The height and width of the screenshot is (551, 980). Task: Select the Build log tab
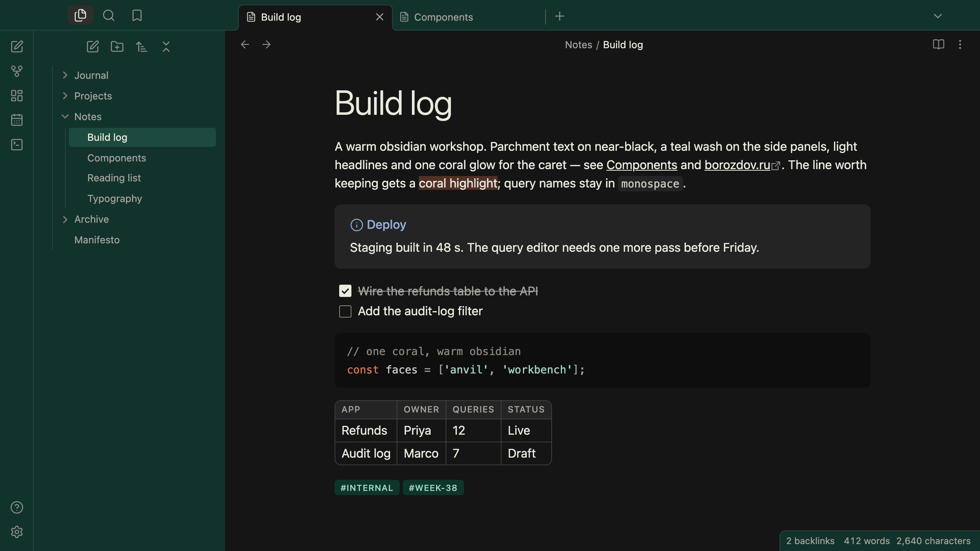[315, 17]
